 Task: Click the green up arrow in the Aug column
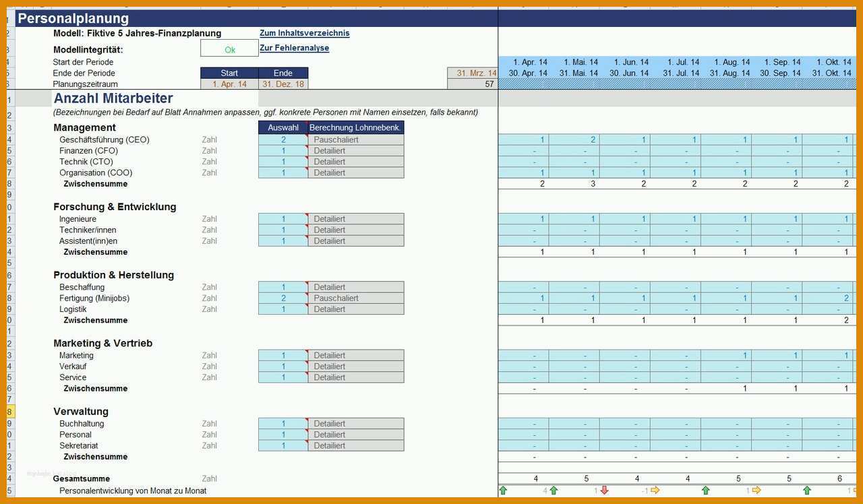click(x=706, y=491)
